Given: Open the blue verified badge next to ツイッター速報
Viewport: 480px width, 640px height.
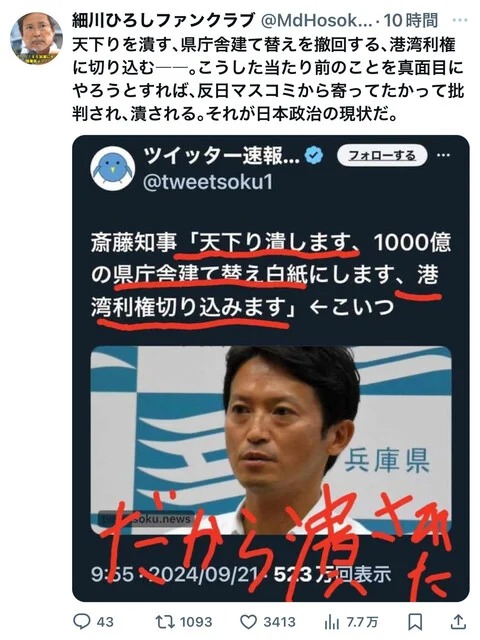Looking at the screenshot, I should click(x=314, y=155).
